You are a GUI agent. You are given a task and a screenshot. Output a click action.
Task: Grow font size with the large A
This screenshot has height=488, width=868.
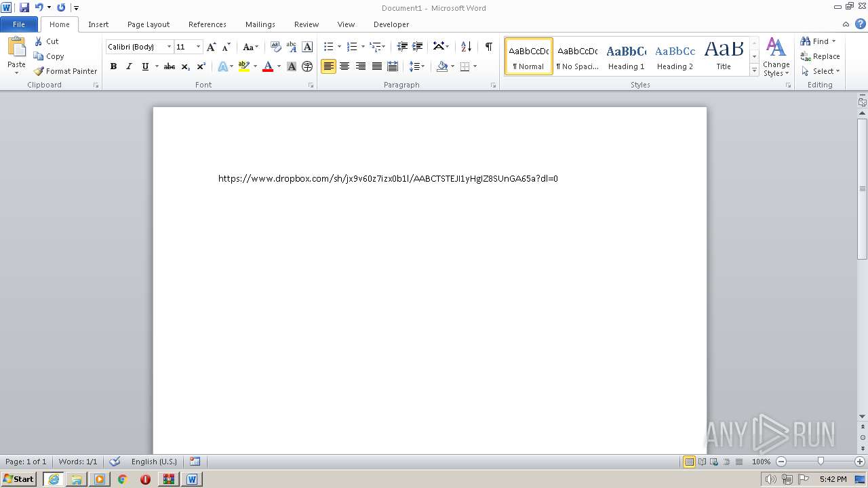pyautogui.click(x=212, y=47)
